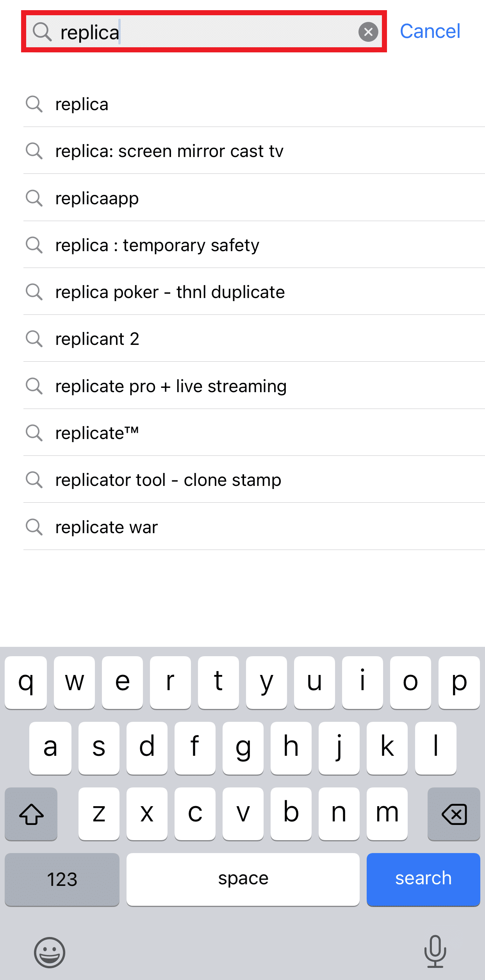The image size is (485, 980).
Task: Clear the search field text
Action: click(368, 32)
